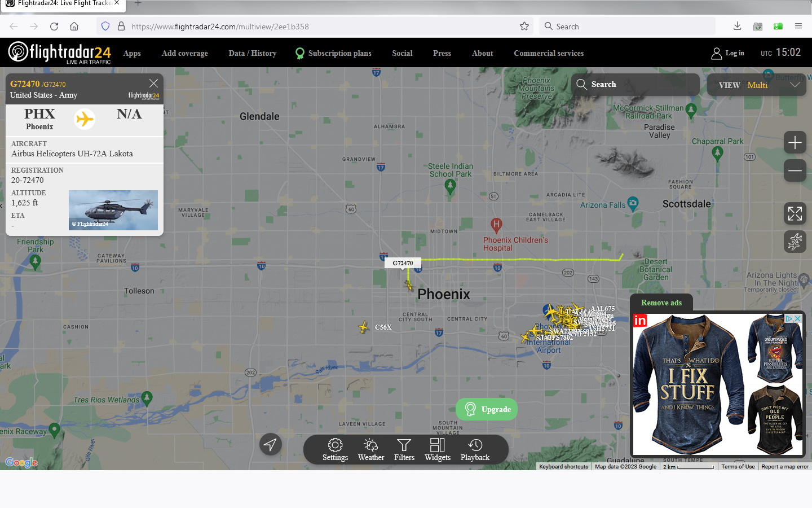Select the G72470 helicopter icon on the map
This screenshot has height=508, width=812.
pos(409,285)
